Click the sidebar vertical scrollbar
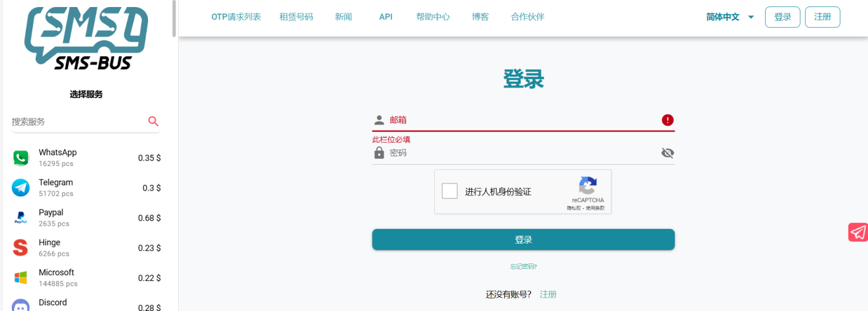Image resolution: width=868 pixels, height=311 pixels. pos(174,18)
